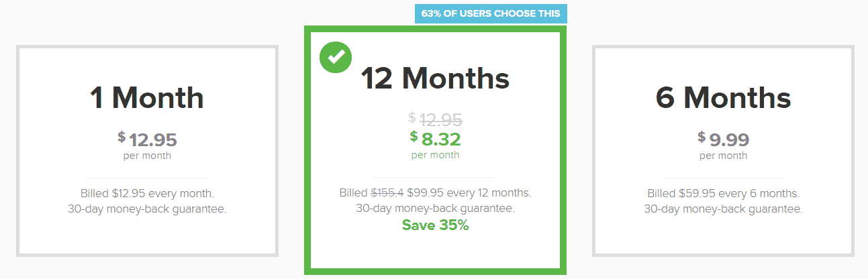Click money-back guarantee text in 6 Months card
This screenshot has height=279, width=868.
pyautogui.click(x=723, y=209)
